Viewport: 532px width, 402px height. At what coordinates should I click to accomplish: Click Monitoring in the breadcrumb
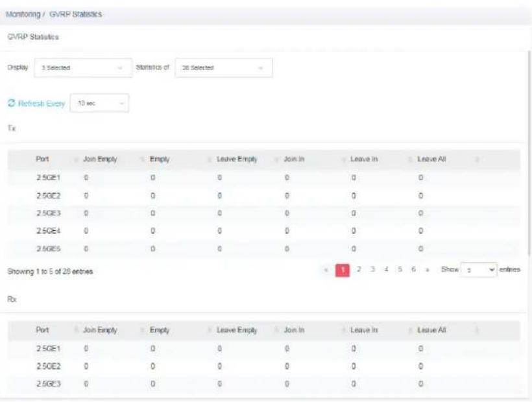[x=23, y=14]
